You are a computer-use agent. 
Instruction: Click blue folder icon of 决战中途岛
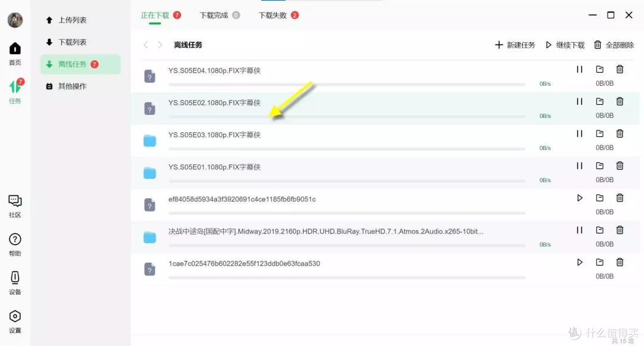150,237
